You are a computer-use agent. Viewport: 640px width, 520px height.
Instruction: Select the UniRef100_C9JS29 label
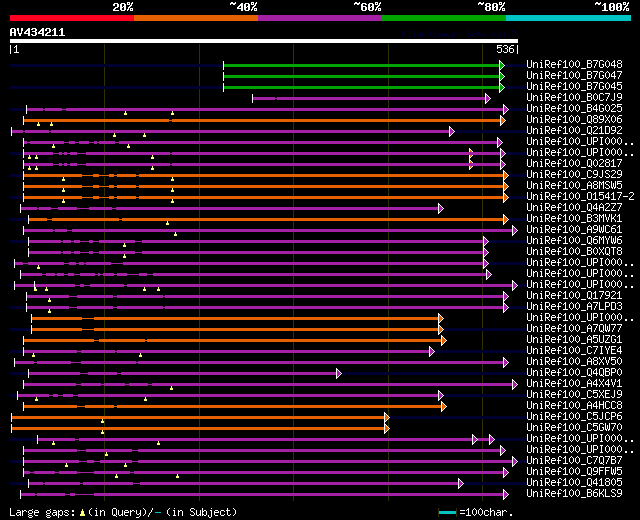(574, 175)
